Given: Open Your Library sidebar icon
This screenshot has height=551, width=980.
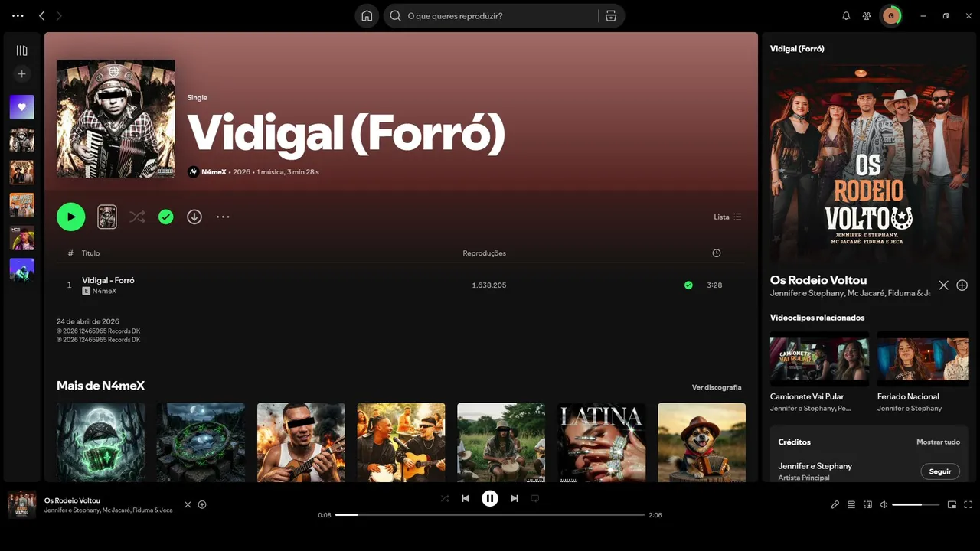Looking at the screenshot, I should [x=21, y=51].
